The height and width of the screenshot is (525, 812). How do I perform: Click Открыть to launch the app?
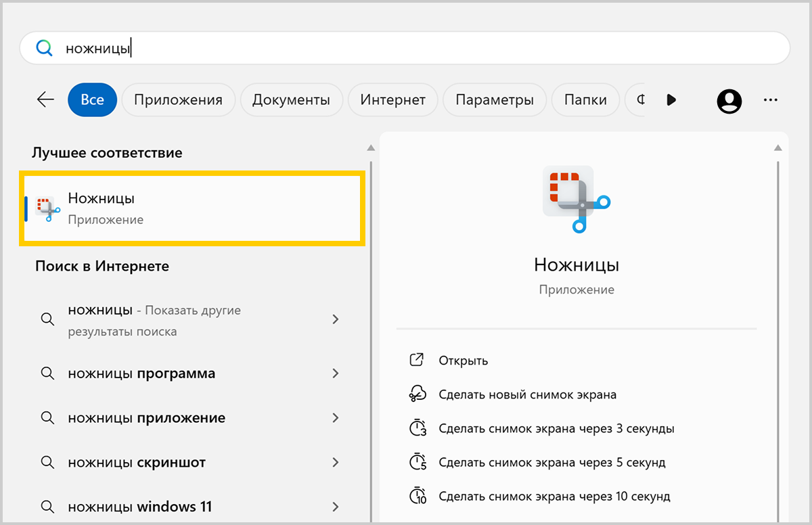(x=463, y=361)
